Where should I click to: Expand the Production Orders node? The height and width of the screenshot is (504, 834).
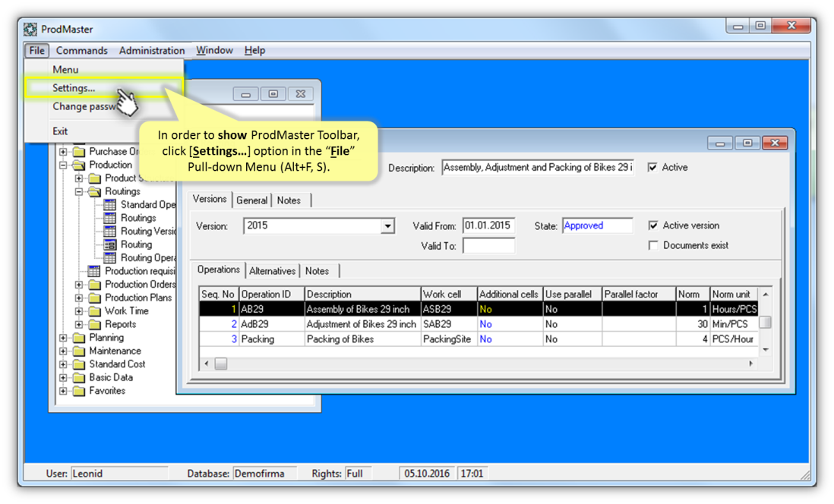tap(79, 285)
